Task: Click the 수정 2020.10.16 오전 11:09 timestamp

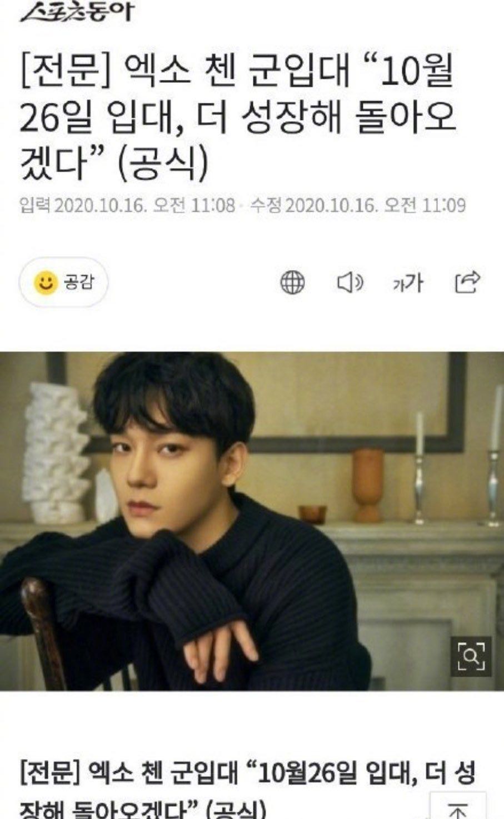Action: pyautogui.click(x=358, y=206)
